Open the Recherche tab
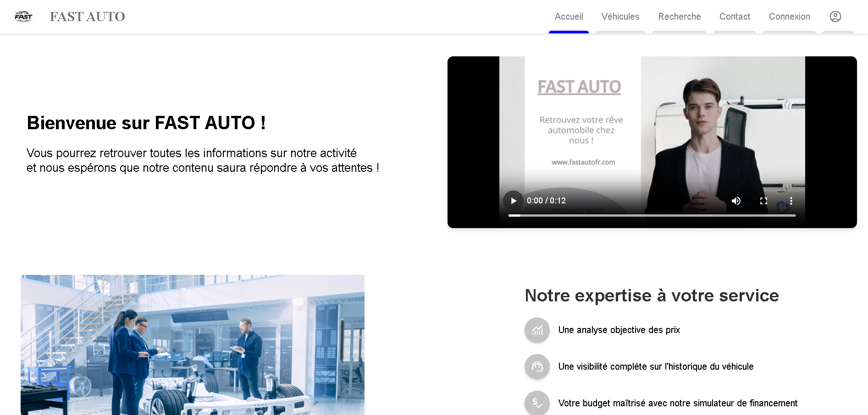Screen dimensions: 868x415 680,16
